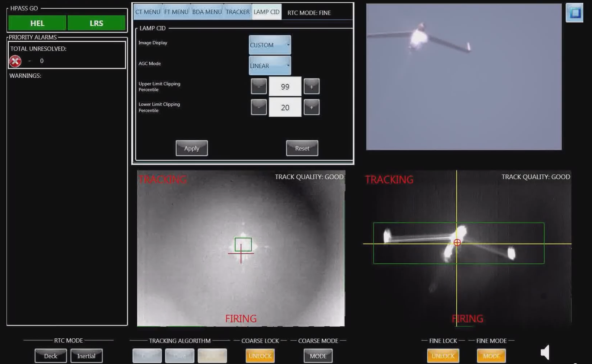
Task: Click Reset in LAMP CID panel
Action: pyautogui.click(x=302, y=148)
